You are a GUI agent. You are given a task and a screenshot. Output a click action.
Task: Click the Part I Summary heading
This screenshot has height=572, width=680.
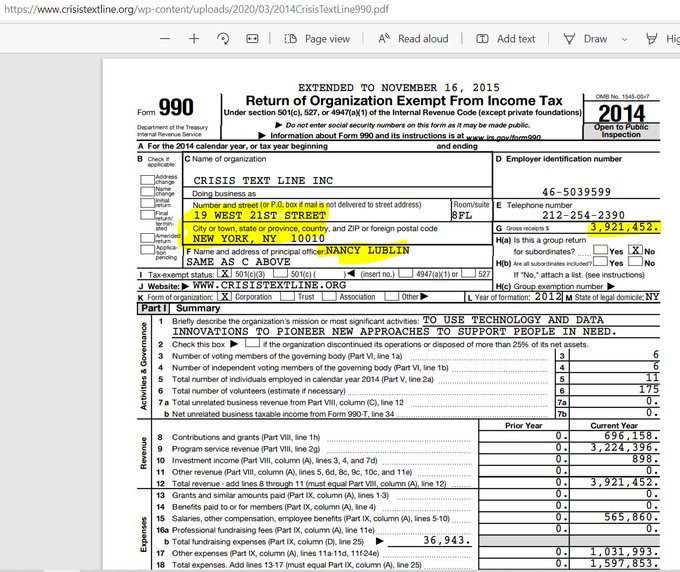pos(180,308)
